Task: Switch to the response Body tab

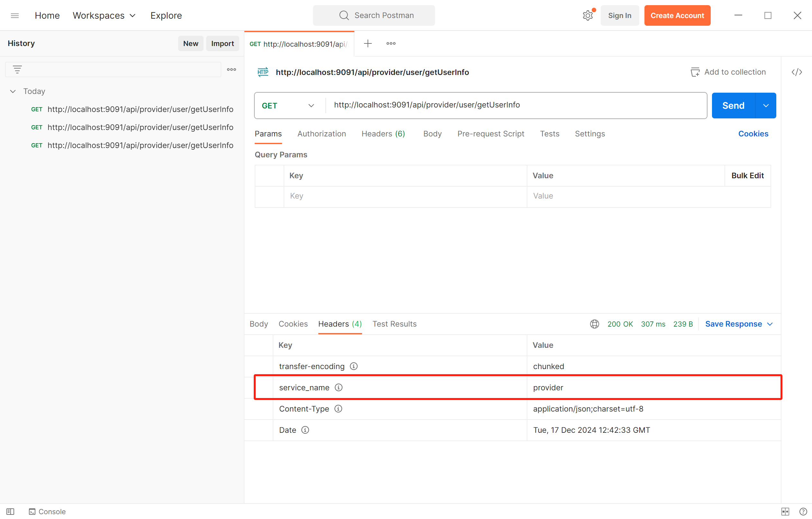Action: pos(259,324)
